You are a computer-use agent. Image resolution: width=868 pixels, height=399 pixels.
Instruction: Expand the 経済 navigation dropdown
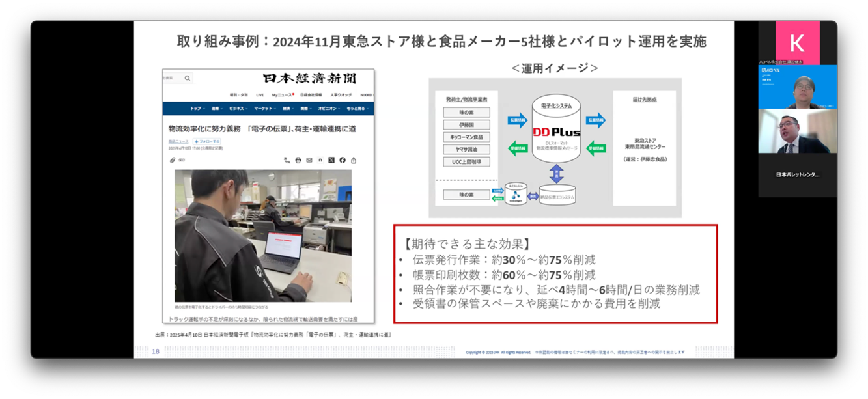(x=288, y=109)
